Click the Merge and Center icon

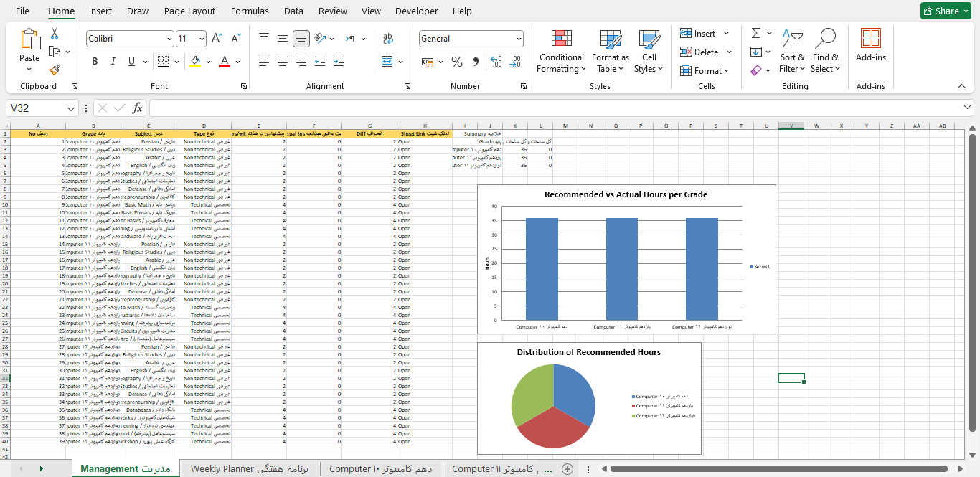pyautogui.click(x=387, y=62)
